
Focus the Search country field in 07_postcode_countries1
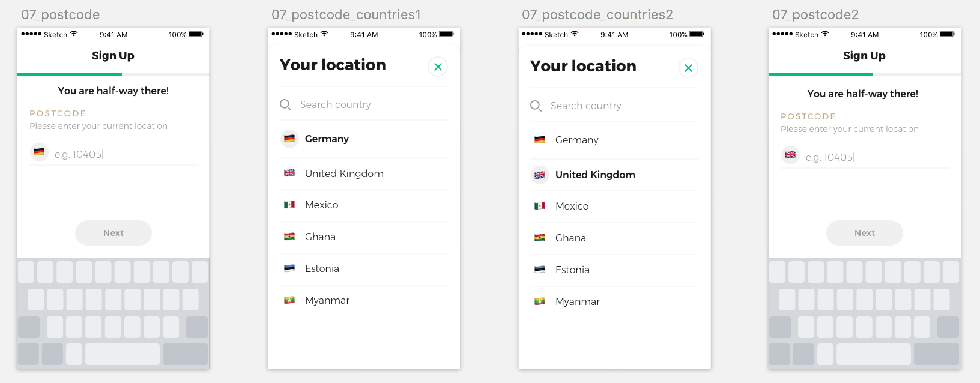[364, 104]
